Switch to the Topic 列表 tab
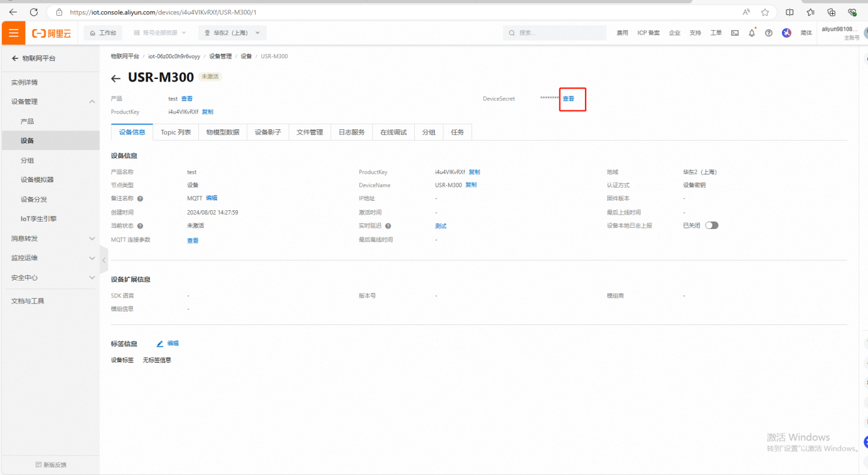 176,132
